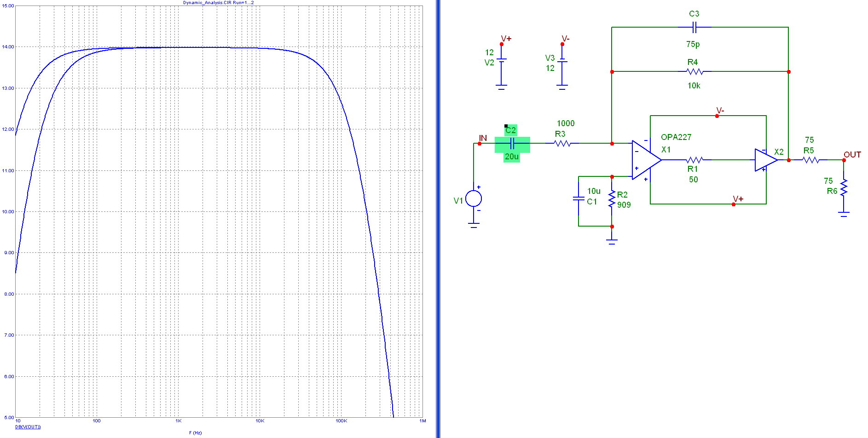The image size is (868, 438).
Task: Click the selection handle above C2 label
Action: tap(506, 126)
